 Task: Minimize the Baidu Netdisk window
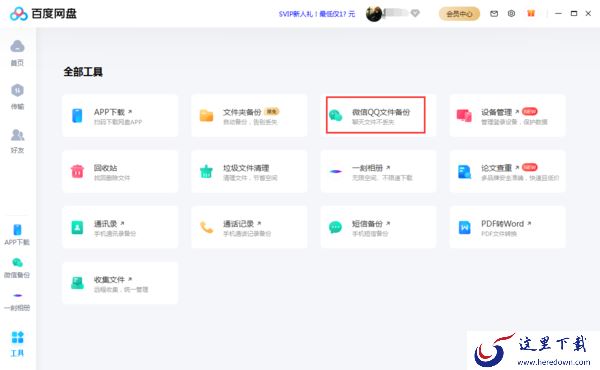[558, 13]
